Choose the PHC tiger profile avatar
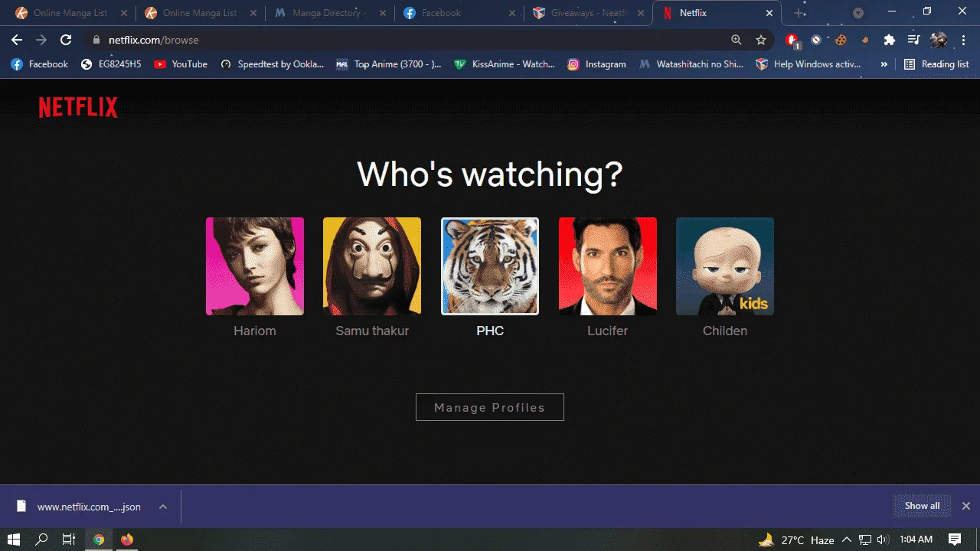Viewport: 980px width, 551px height. [490, 266]
